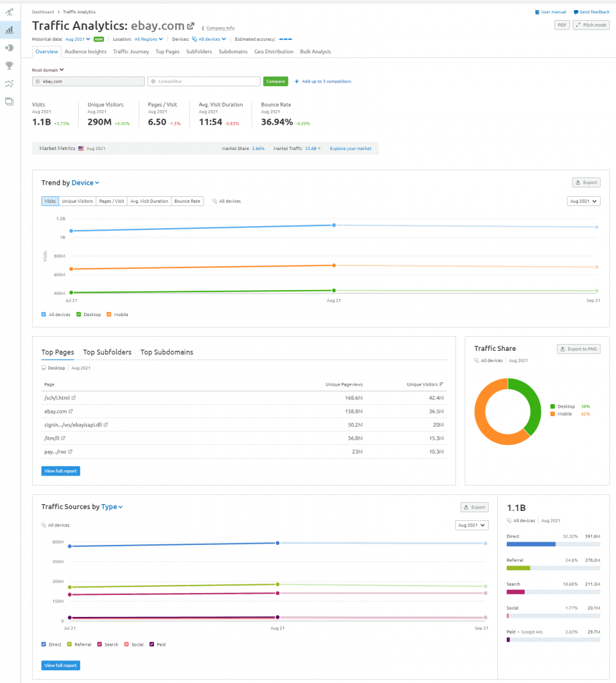Open Traffic Sources by Type dropdown
The width and height of the screenshot is (616, 683).
(x=112, y=507)
